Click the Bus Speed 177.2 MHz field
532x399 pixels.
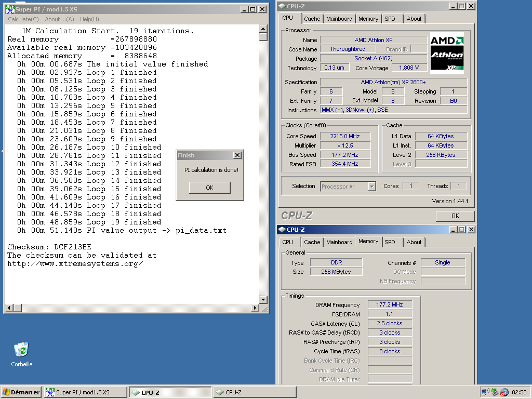345,155
